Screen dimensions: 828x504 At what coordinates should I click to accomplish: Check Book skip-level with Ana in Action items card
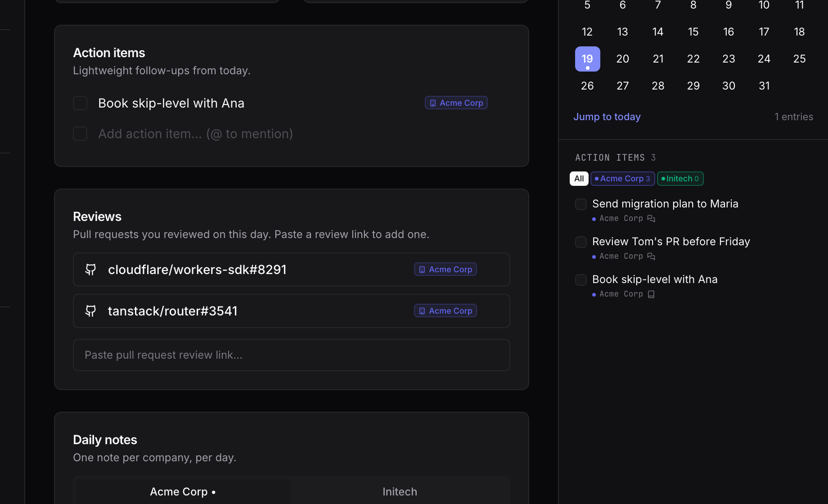click(x=80, y=103)
